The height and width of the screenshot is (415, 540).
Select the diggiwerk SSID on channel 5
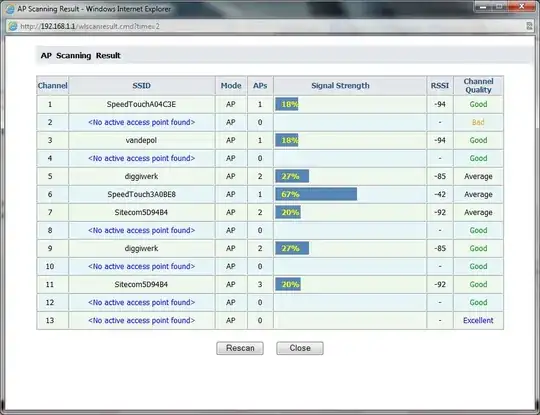point(142,176)
